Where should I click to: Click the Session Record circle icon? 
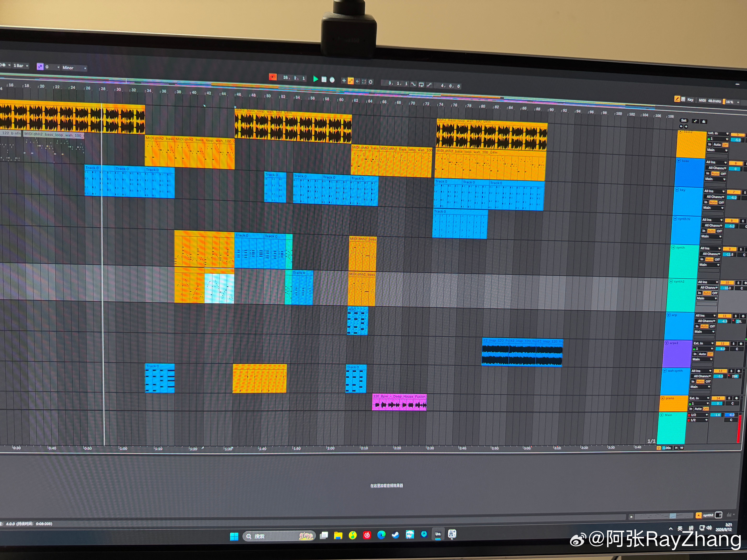(x=370, y=82)
